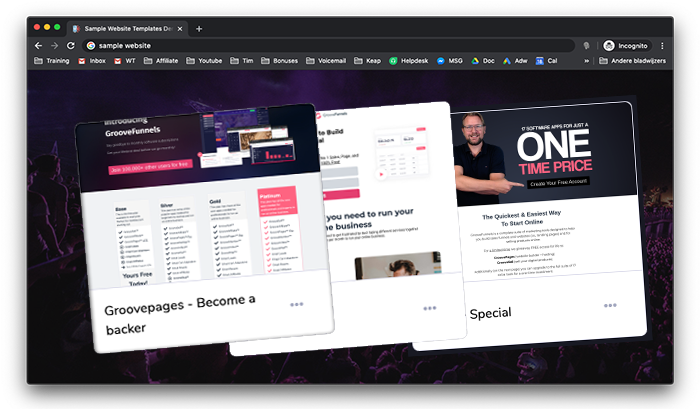
Task: Click the Platinum pricing column
Action: 279,230
